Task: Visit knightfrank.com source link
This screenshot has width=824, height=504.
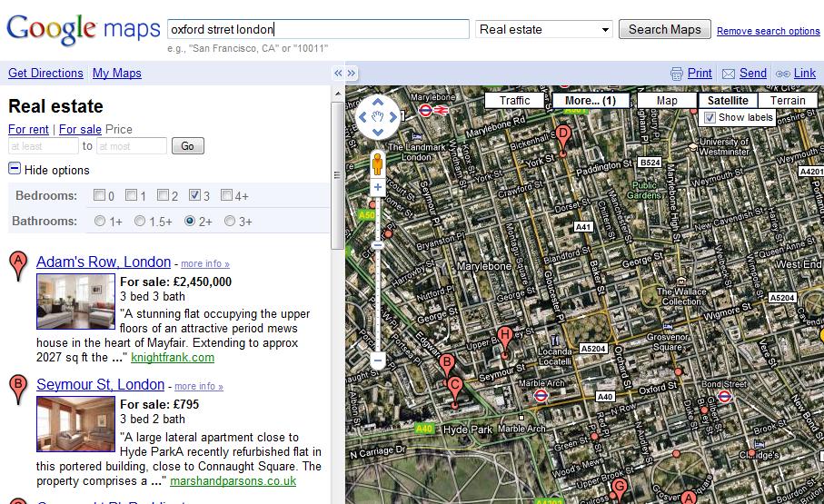Action: (173, 358)
